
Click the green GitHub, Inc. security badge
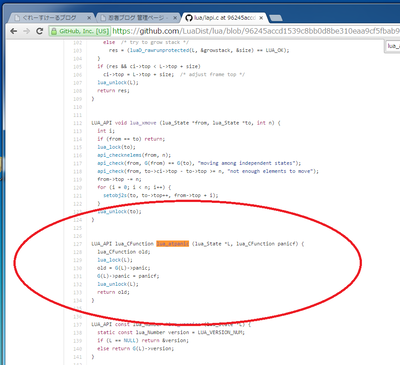[80, 31]
